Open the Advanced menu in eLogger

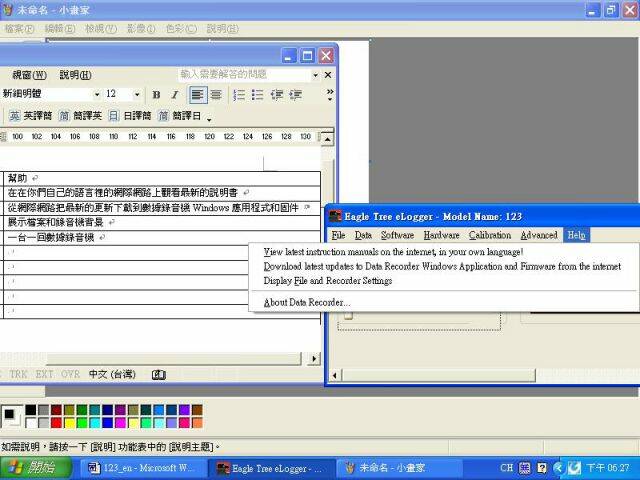(x=539, y=235)
